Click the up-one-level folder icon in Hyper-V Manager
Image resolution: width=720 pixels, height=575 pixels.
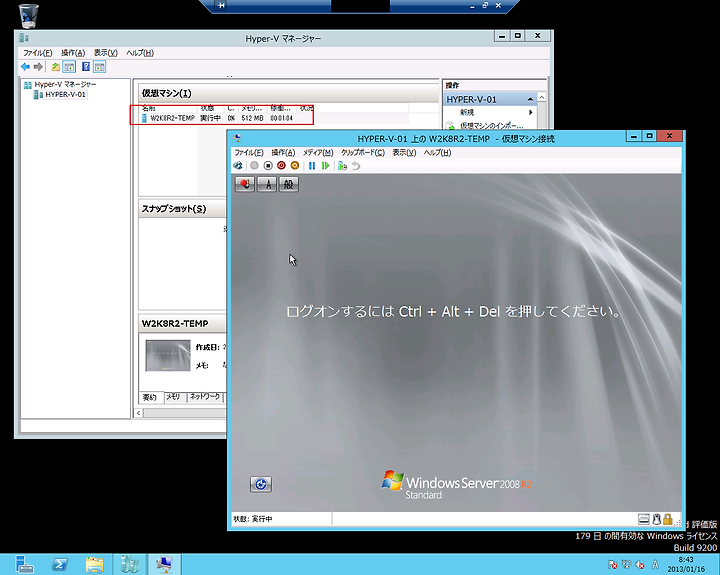(x=56, y=67)
